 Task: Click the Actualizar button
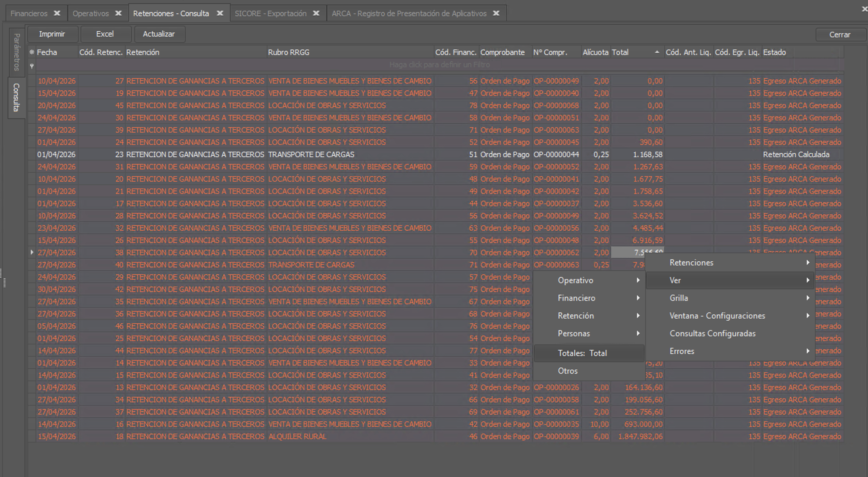click(x=159, y=34)
